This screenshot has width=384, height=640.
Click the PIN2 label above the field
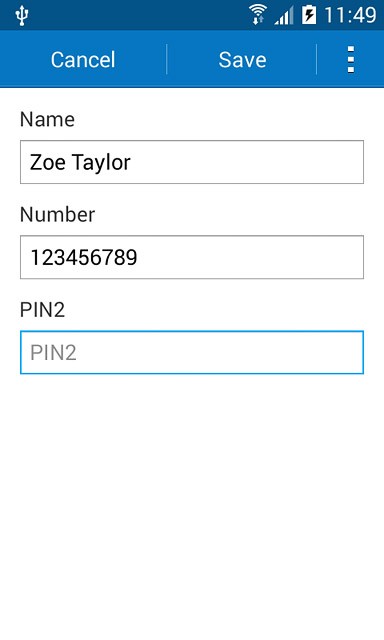(42, 310)
